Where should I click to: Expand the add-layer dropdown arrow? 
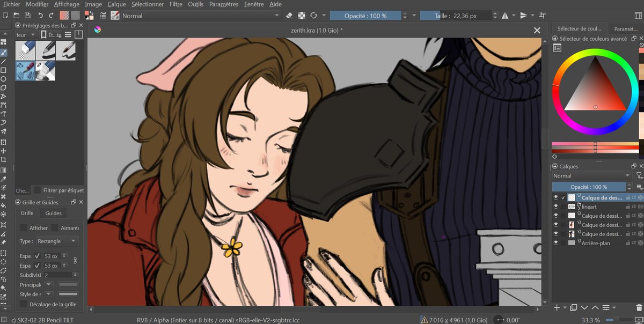[x=564, y=308]
